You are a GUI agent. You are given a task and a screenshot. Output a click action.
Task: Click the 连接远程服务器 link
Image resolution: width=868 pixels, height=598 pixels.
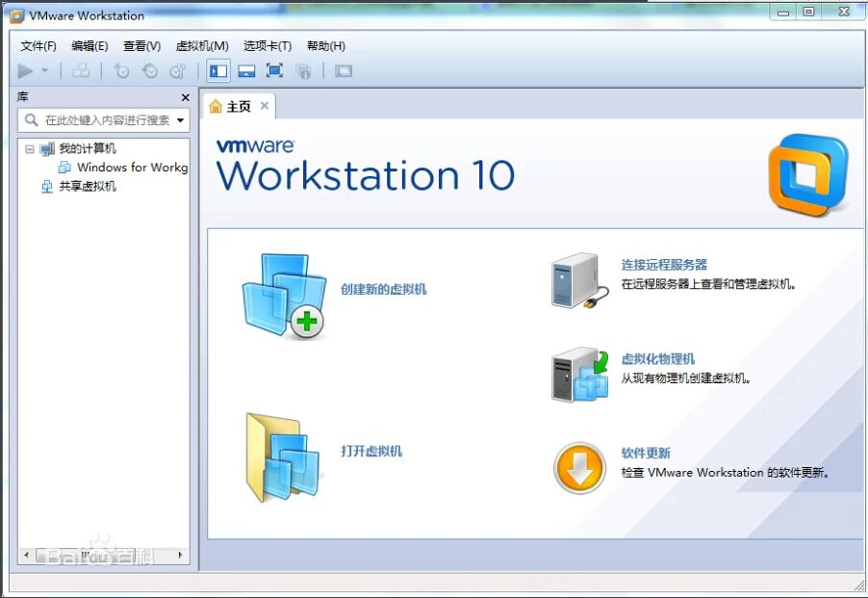(x=664, y=265)
